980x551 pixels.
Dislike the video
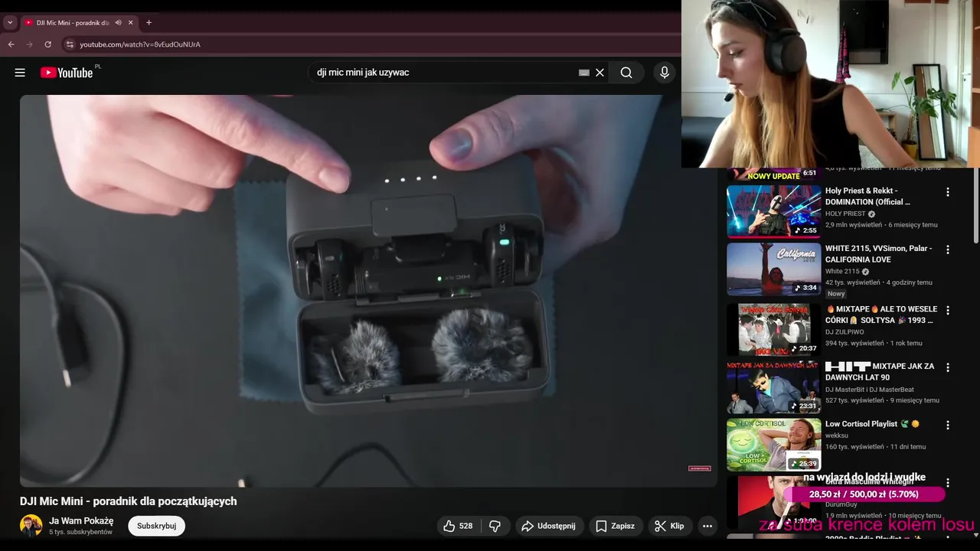(x=495, y=526)
